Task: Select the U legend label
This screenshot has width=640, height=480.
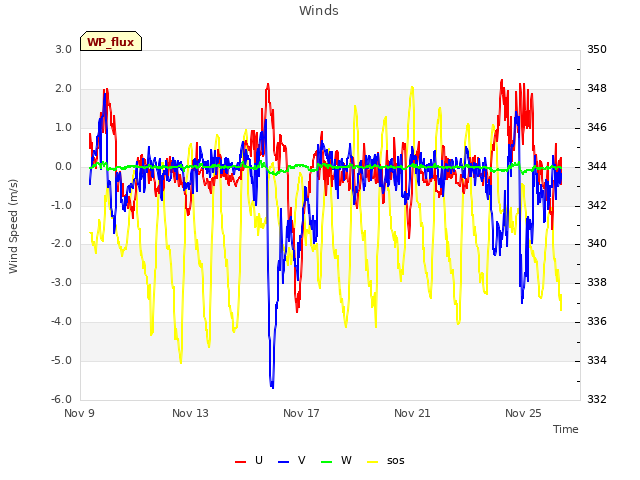Action: coord(259,460)
